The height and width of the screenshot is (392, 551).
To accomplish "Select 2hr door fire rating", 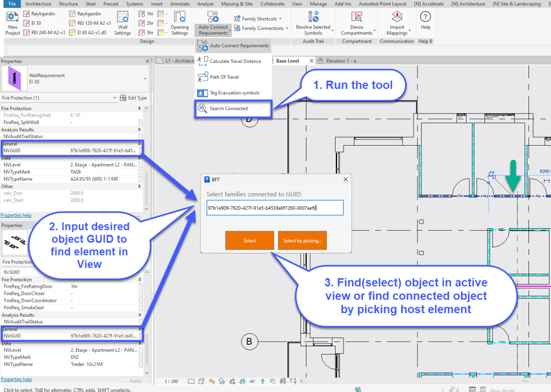I will [x=146, y=23].
